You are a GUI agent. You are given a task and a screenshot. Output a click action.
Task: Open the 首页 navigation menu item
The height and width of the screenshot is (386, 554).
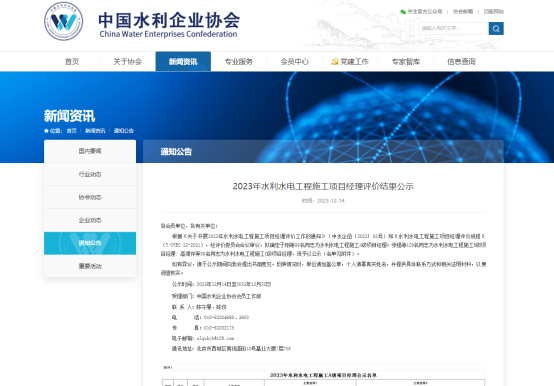72,62
